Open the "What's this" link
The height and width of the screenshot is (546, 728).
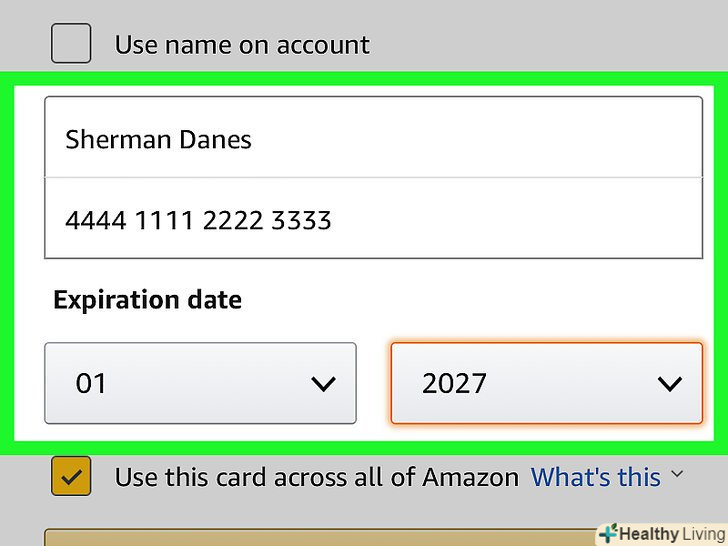point(594,478)
